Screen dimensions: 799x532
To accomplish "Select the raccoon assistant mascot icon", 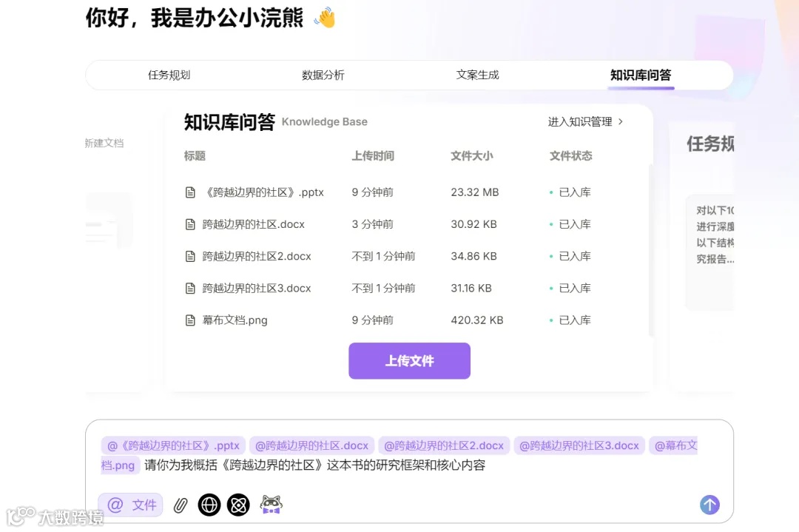I will pos(272,505).
